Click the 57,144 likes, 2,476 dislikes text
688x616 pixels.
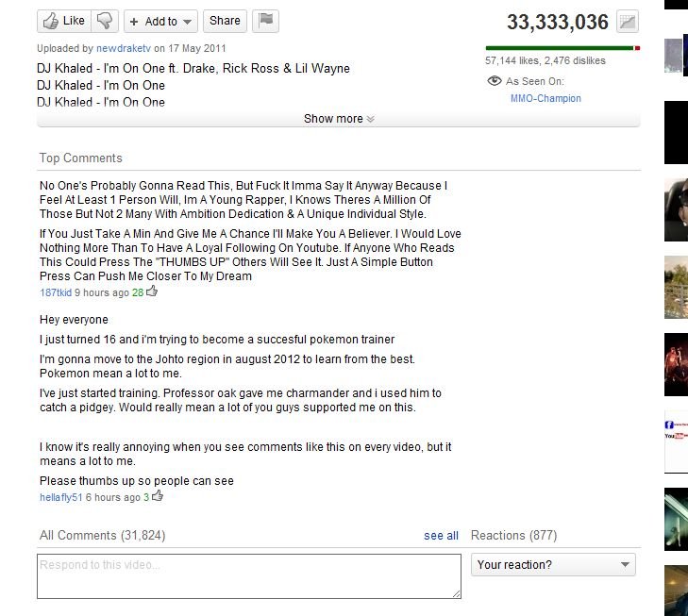[x=545, y=60]
